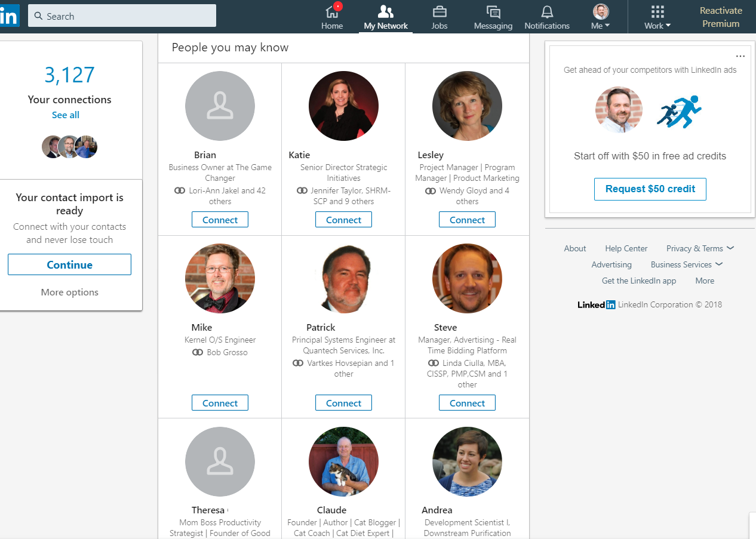Image resolution: width=756 pixels, height=539 pixels.
Task: Open the Messaging icon
Action: click(493, 12)
